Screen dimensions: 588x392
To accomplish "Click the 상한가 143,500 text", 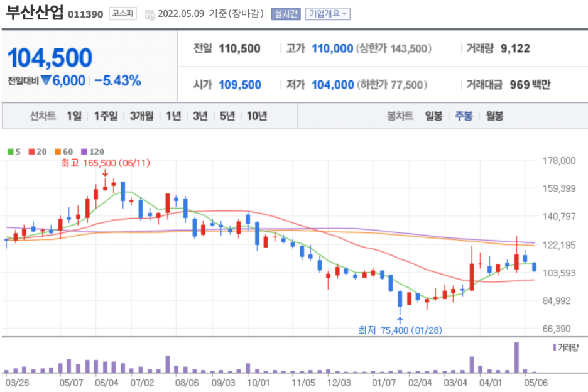I will point(394,48).
